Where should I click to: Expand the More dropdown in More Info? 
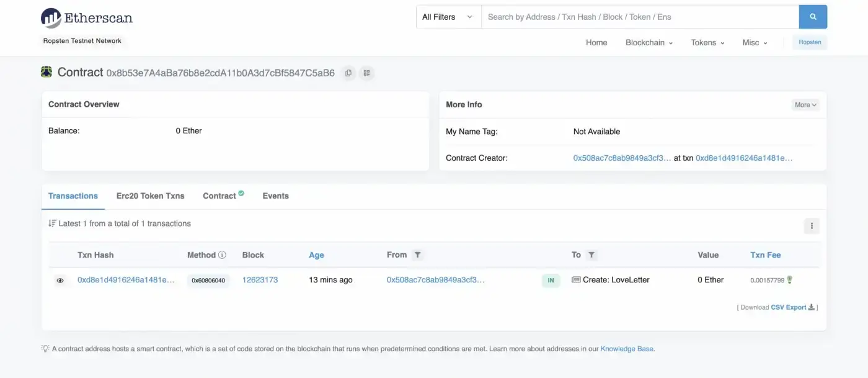pyautogui.click(x=805, y=105)
